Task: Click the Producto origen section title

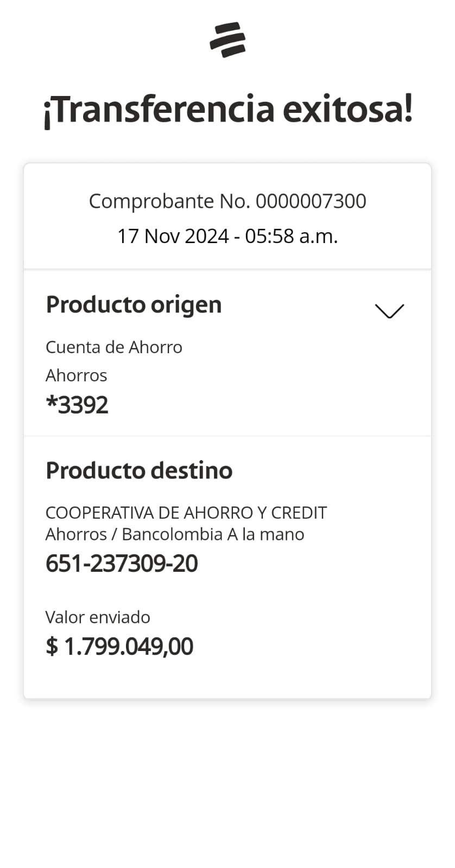Action: click(134, 304)
